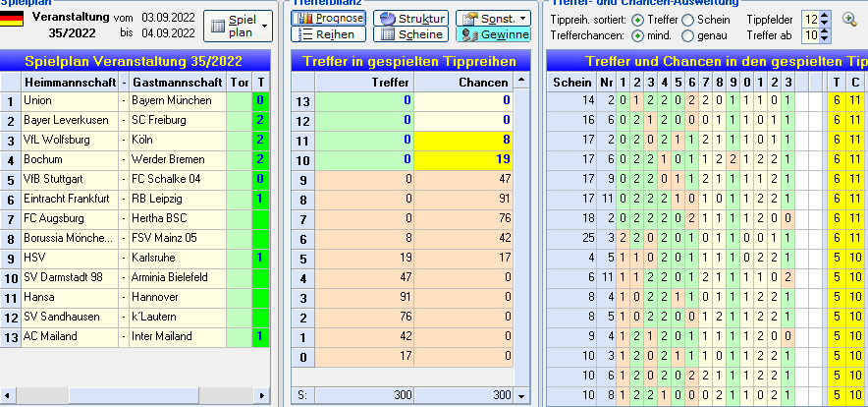Select Trefferchancen mind. option
868x407 pixels.
click(x=637, y=36)
